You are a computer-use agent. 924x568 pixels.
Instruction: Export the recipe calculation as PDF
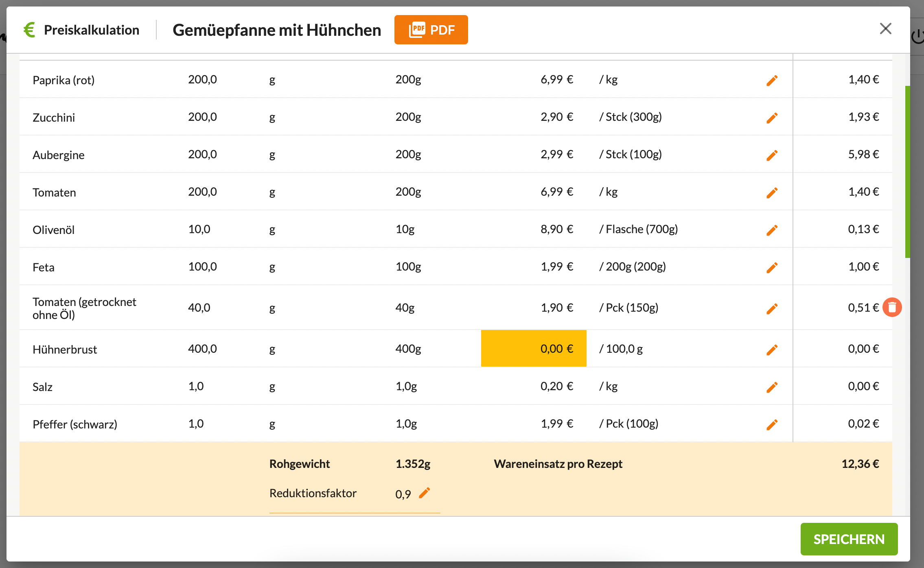pyautogui.click(x=431, y=30)
